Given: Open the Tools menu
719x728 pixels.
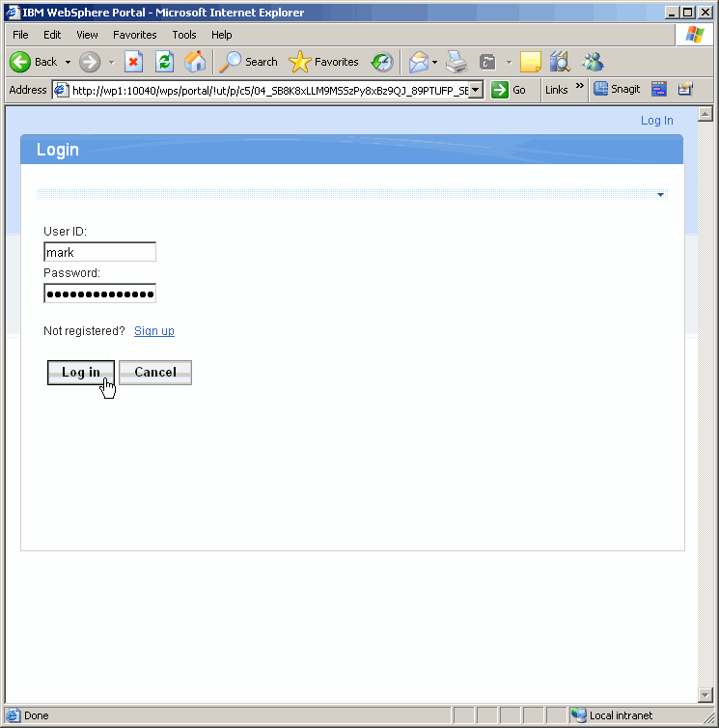Looking at the screenshot, I should click(x=184, y=35).
